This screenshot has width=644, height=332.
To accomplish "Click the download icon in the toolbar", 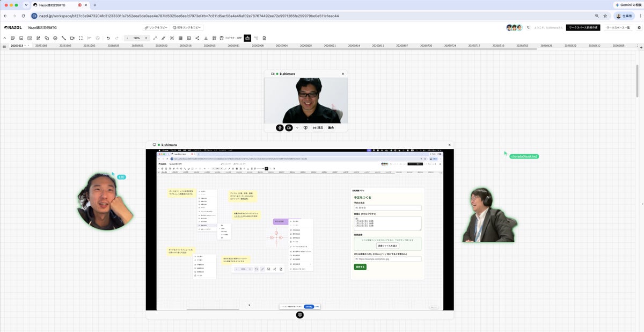I will (206, 38).
